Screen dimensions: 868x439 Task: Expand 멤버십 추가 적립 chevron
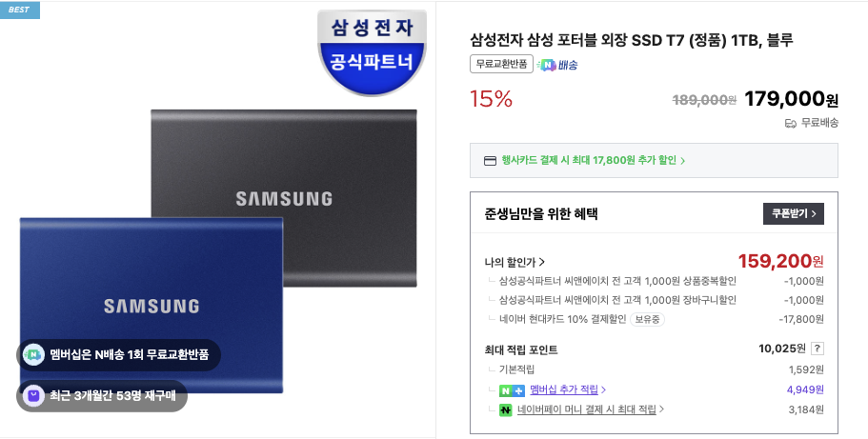point(603,389)
